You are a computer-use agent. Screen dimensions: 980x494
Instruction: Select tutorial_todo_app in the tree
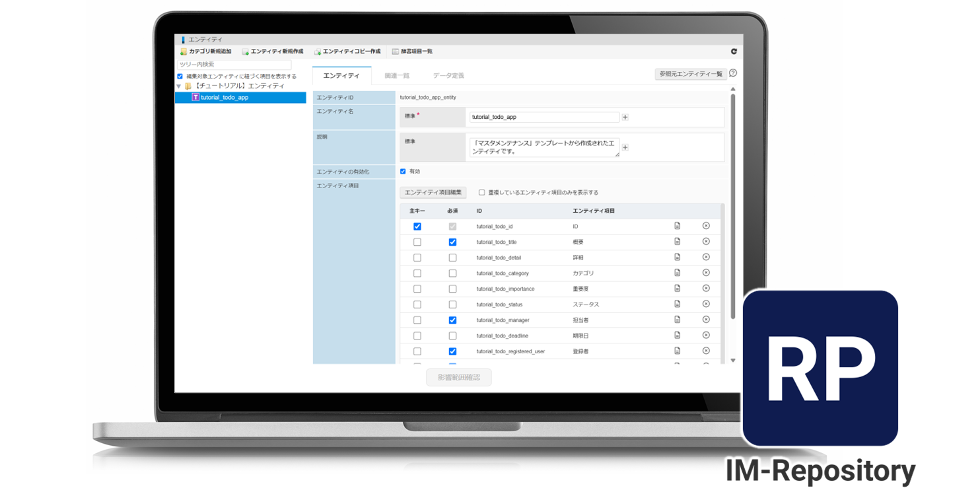(x=225, y=98)
